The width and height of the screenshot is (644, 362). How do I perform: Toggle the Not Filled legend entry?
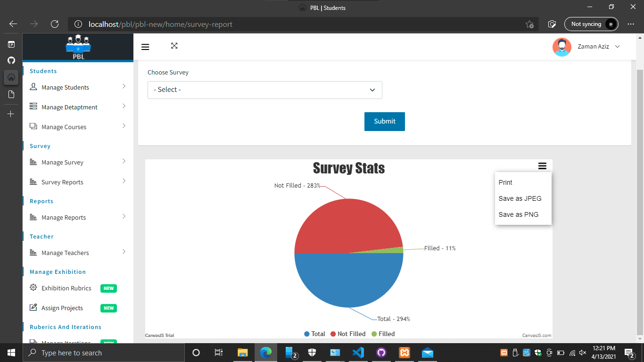(x=348, y=334)
